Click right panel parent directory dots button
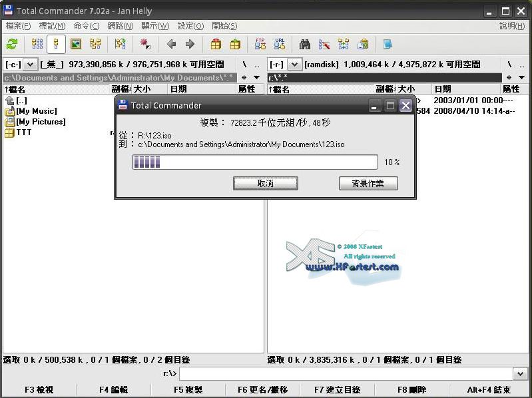Image resolution: width=532 pixels, height=398 pixels. point(522,65)
